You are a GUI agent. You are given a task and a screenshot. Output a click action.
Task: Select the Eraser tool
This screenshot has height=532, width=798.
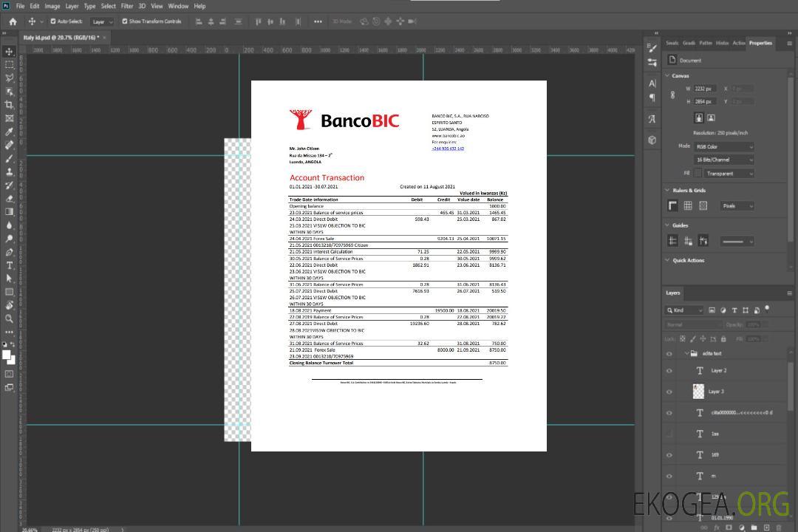coord(9,199)
